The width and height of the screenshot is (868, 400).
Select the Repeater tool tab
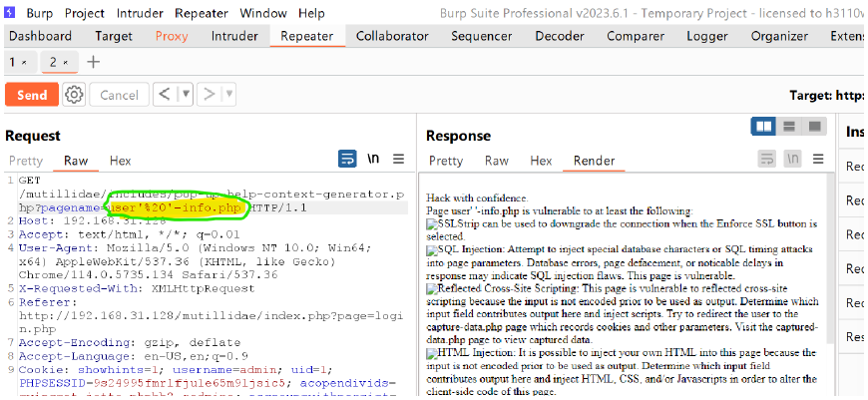click(307, 37)
